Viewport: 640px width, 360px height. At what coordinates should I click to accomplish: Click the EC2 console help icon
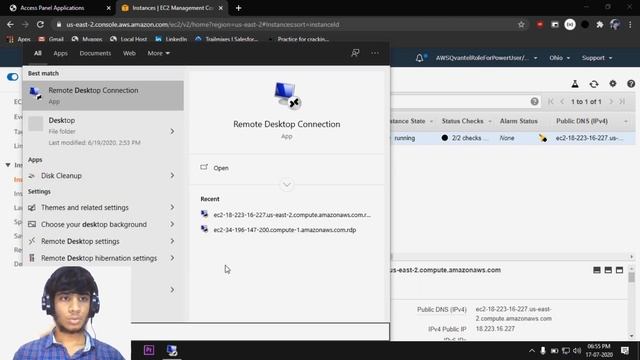631,84
